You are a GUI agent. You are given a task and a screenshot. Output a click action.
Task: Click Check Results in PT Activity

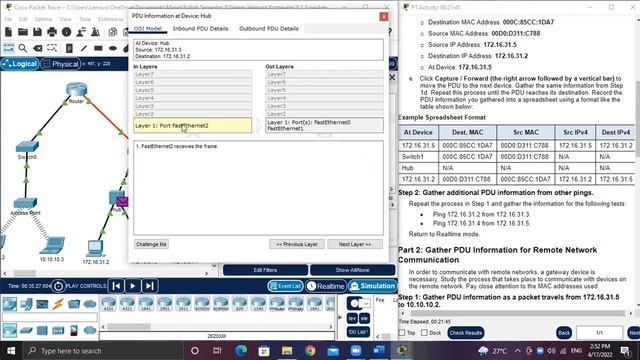click(x=466, y=333)
